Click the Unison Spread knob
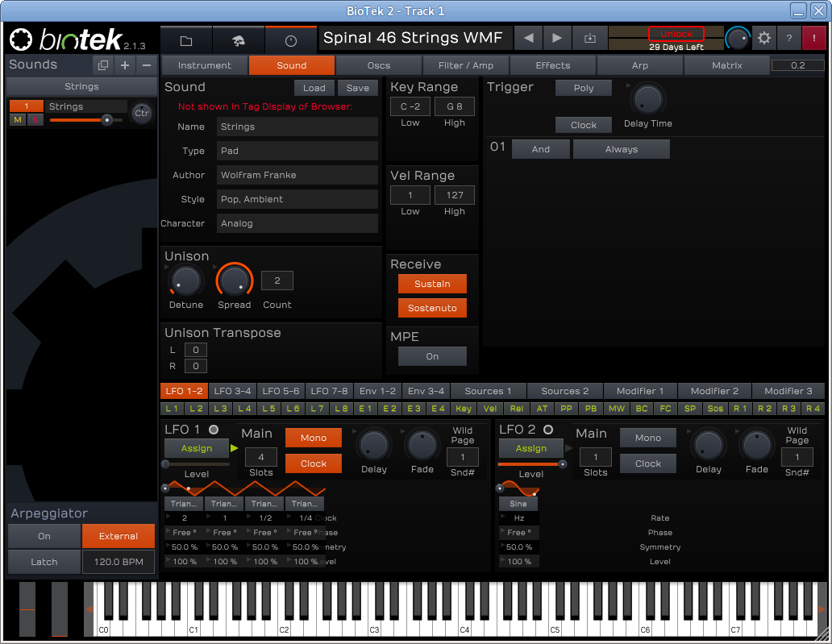 pos(234,281)
